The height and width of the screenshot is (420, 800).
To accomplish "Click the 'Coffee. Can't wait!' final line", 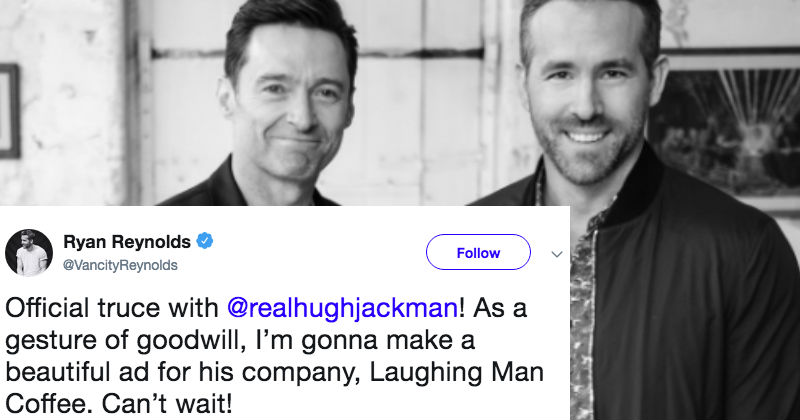I will [118, 404].
